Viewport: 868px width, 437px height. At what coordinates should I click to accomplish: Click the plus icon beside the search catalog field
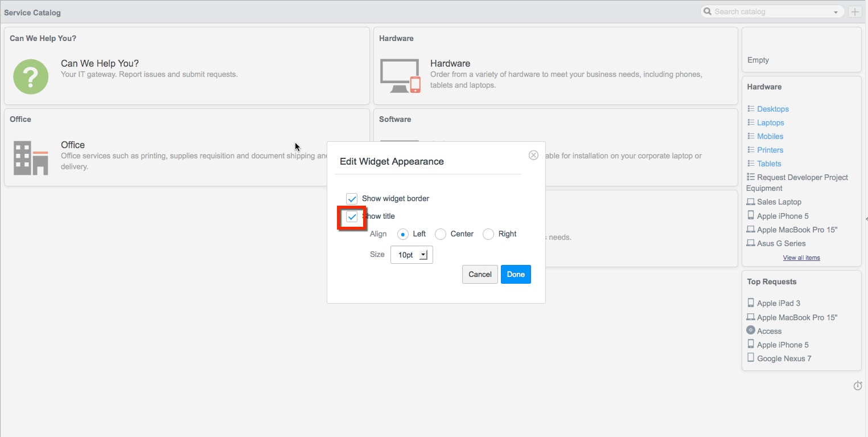(854, 11)
